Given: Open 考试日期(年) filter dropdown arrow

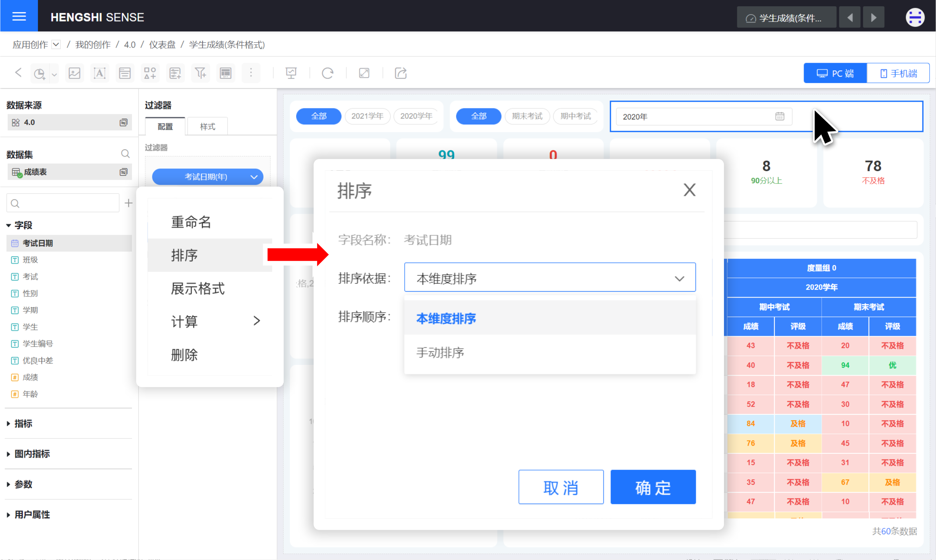Looking at the screenshot, I should 254,177.
